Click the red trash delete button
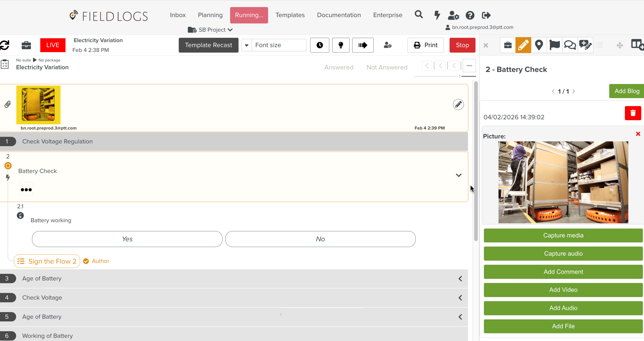This screenshot has width=644, height=341. pyautogui.click(x=633, y=113)
